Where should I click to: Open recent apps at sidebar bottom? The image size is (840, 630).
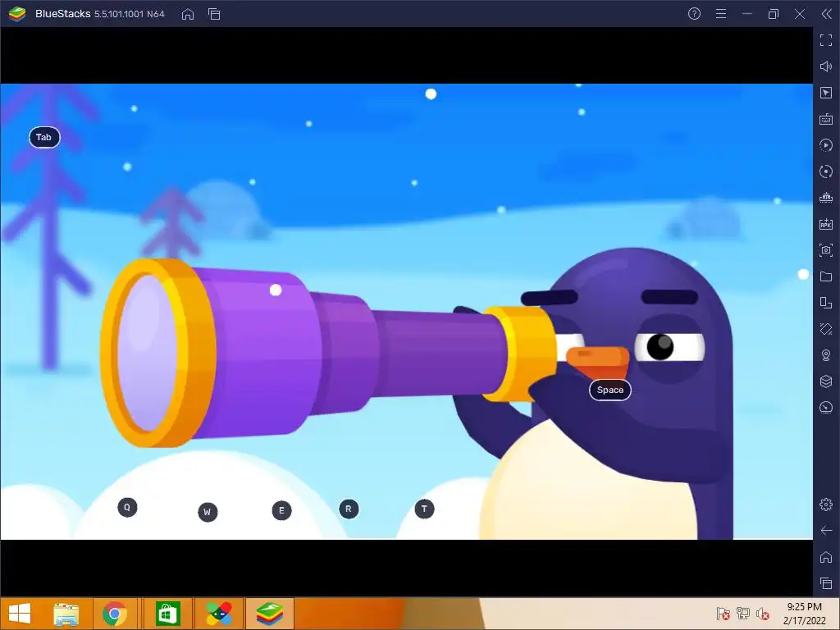click(x=826, y=583)
